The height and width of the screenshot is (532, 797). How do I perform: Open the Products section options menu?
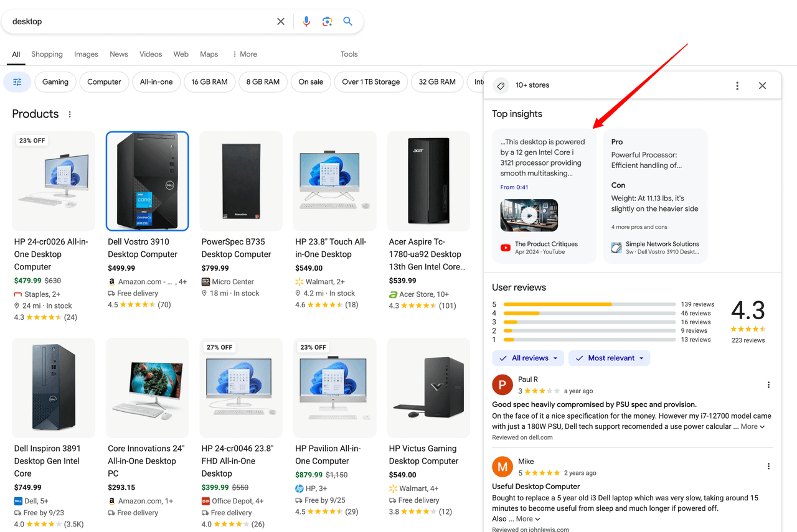70,114
